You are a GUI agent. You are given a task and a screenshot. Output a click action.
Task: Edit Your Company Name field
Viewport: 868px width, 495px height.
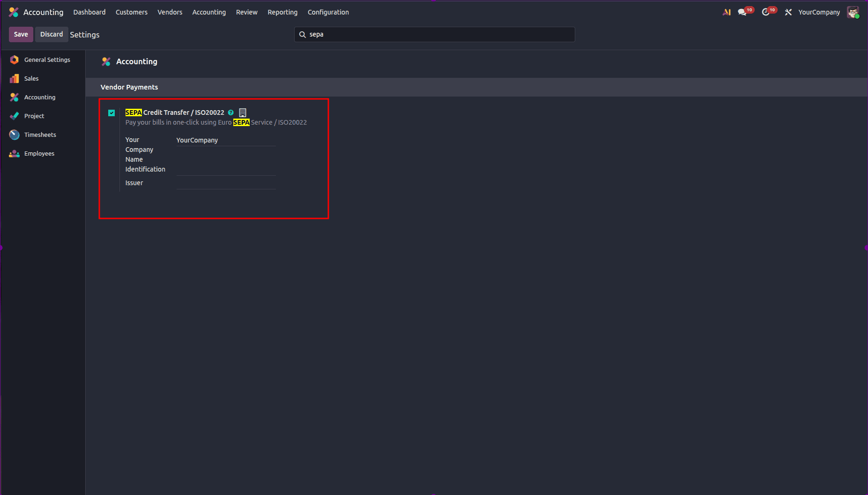click(x=226, y=140)
